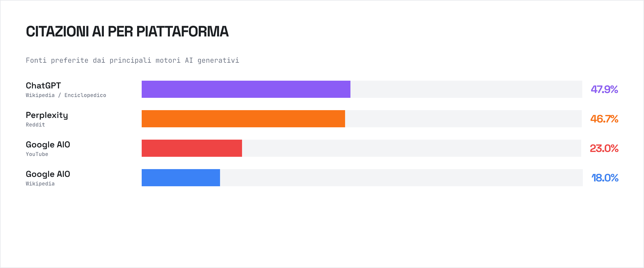Click the 47.9% value
Image resolution: width=644 pixels, height=268 pixels.
coord(604,89)
